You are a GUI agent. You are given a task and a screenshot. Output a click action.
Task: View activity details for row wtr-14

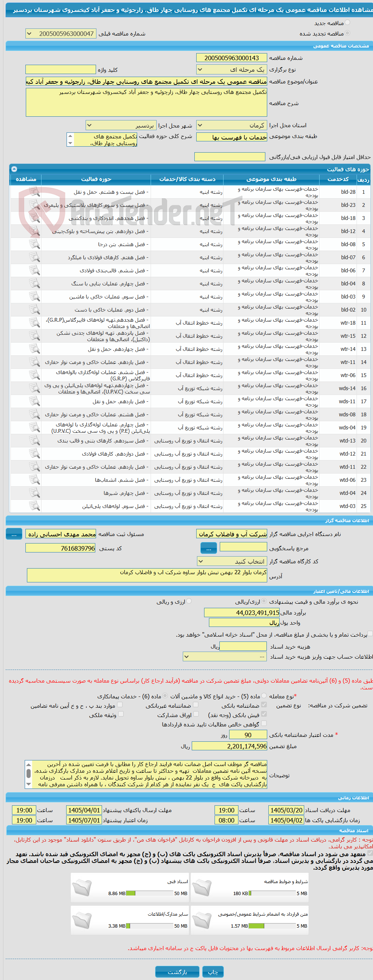[x=35, y=349]
